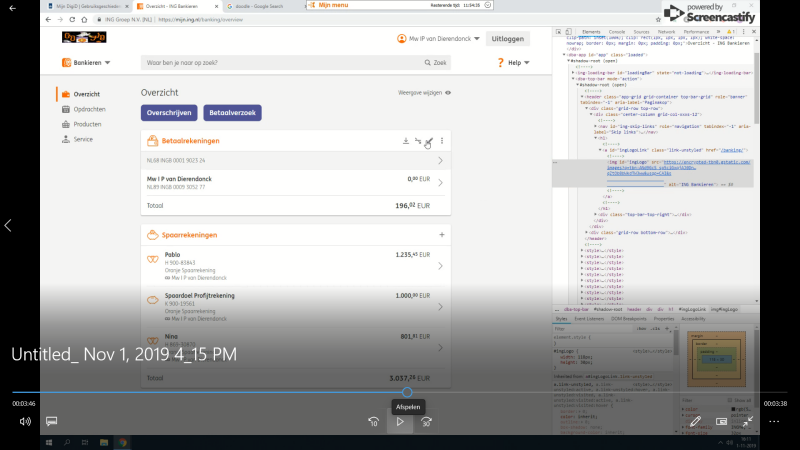Go back using the left arrow

click(x=9, y=226)
